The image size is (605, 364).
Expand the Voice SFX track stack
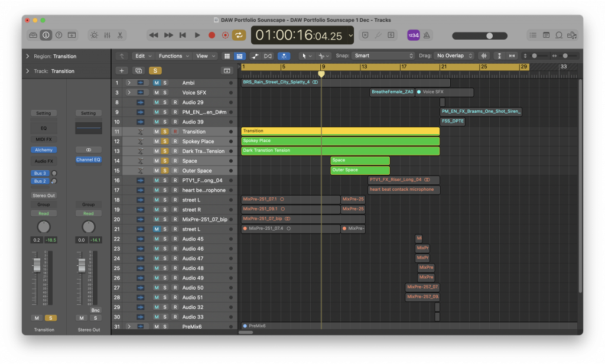(x=129, y=93)
